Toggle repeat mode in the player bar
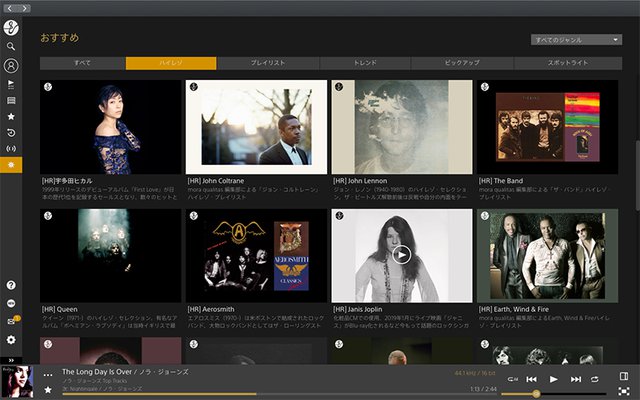Screen dimensions: 640x400 (595, 379)
